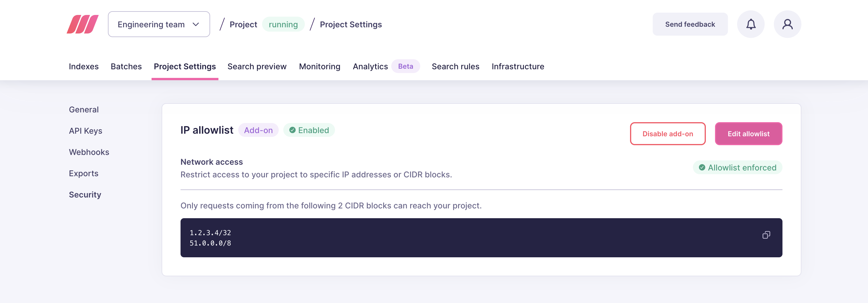This screenshot has width=868, height=303.
Task: Open the API Keys section
Action: tap(85, 131)
